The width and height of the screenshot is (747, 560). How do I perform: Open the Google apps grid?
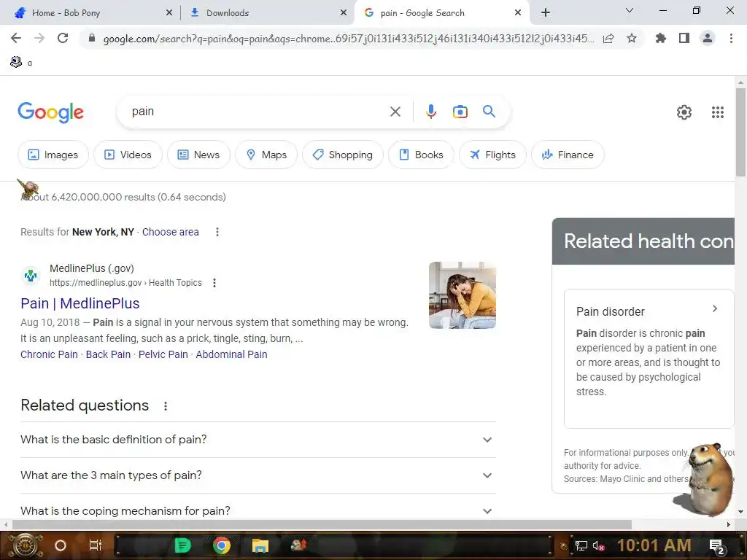coord(718,112)
